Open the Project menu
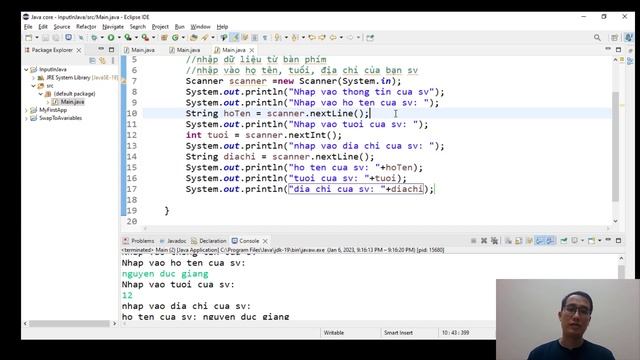 point(160,27)
